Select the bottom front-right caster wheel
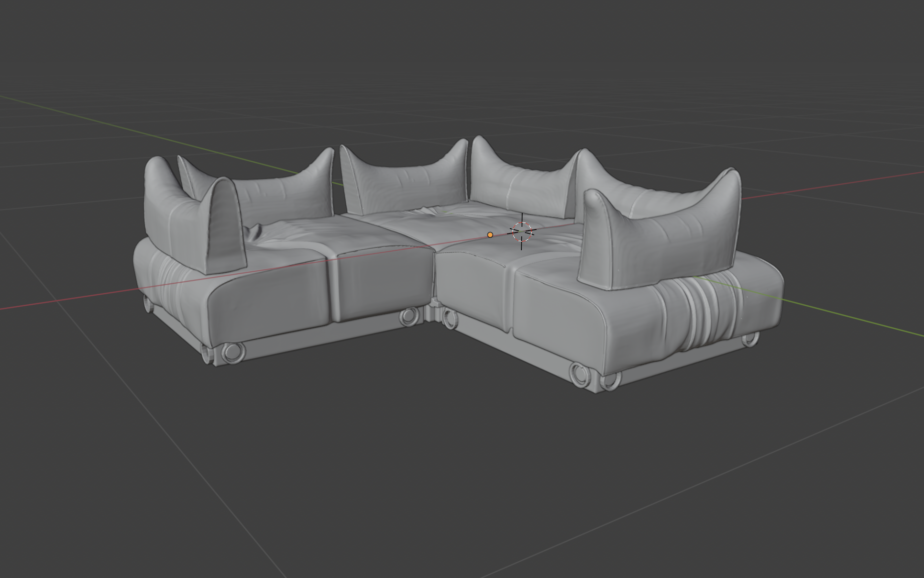924x578 pixels. [581, 374]
